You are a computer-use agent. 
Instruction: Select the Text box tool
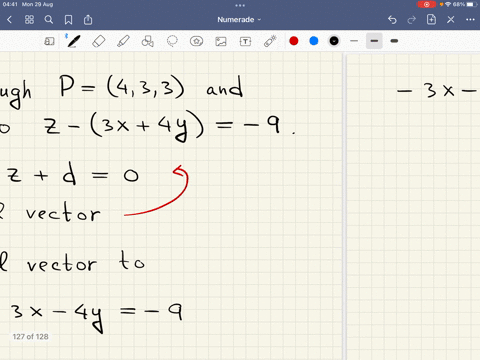[x=245, y=41]
